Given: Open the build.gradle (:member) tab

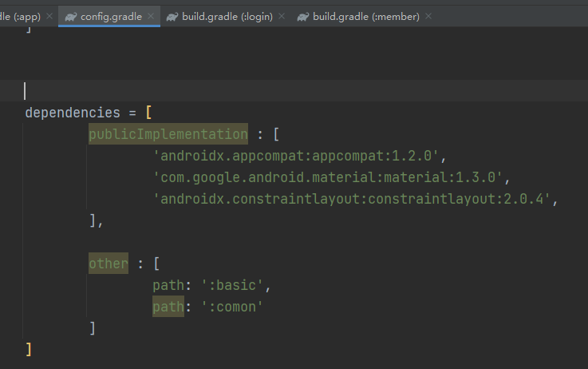Looking at the screenshot, I should click(366, 17).
